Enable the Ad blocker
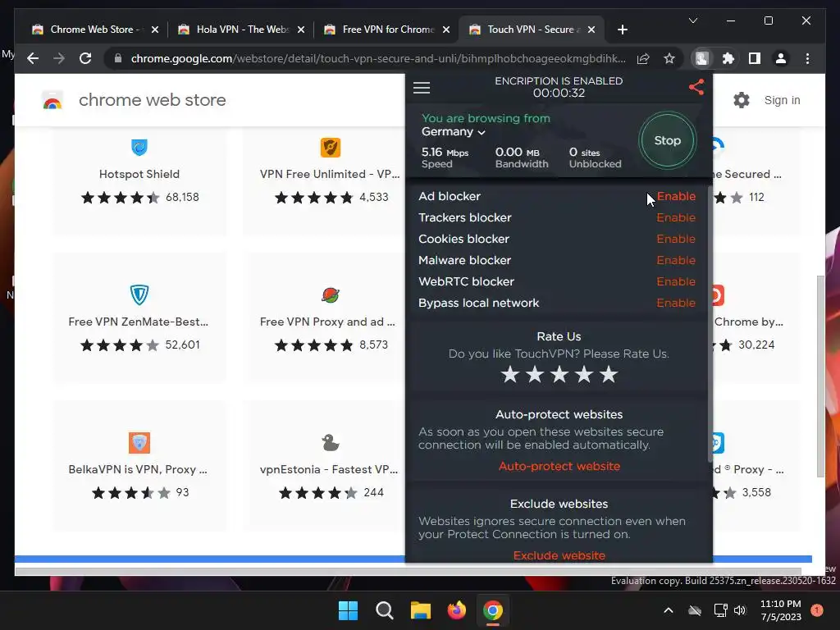This screenshot has width=840, height=630. pos(676,196)
